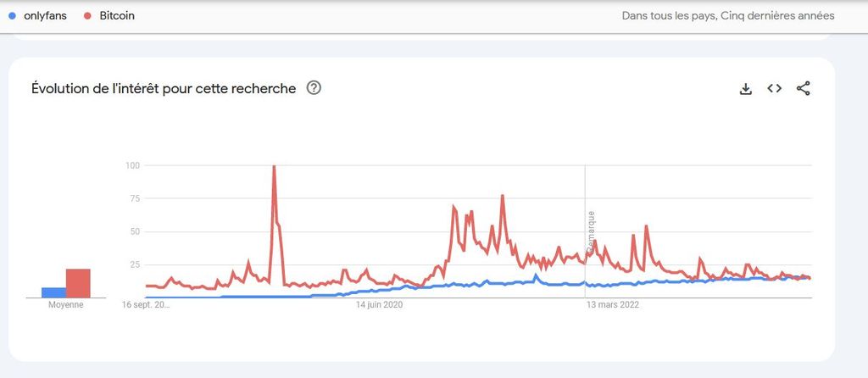
Task: Click the 50 gridline label
Action: [133, 232]
